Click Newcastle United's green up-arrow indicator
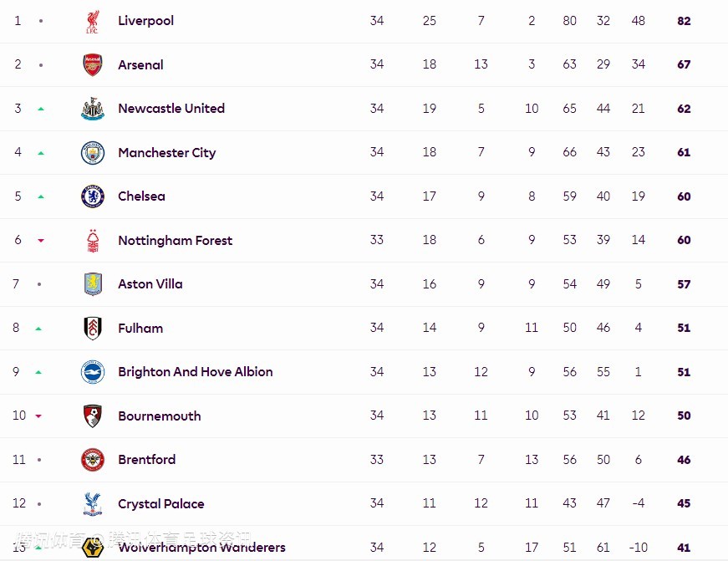 40,109
